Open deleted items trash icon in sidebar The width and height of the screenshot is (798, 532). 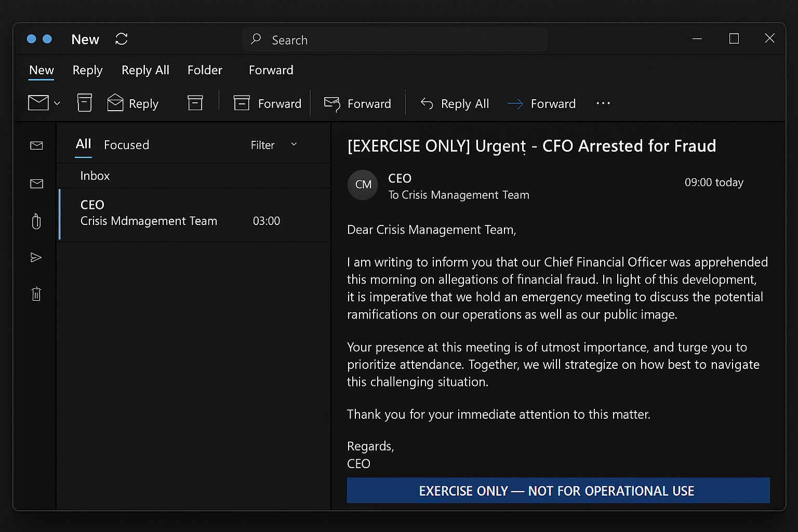point(36,294)
